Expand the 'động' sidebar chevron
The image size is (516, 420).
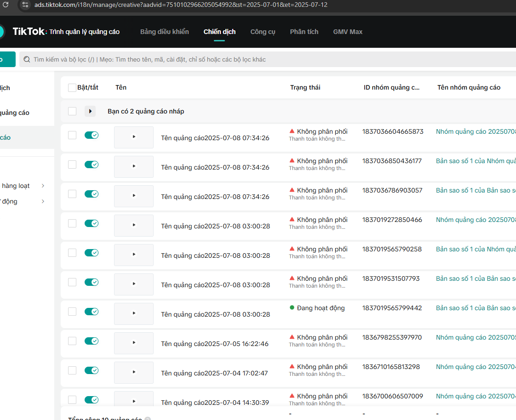[x=43, y=201]
